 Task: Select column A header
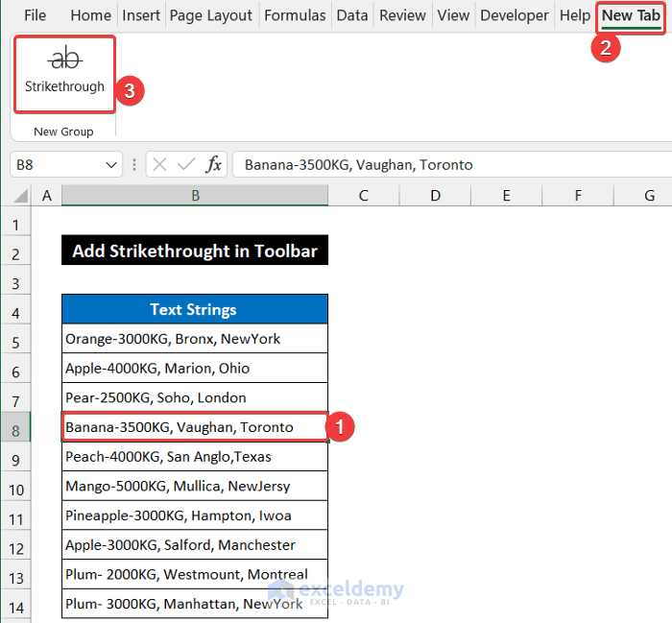pyautogui.click(x=47, y=196)
